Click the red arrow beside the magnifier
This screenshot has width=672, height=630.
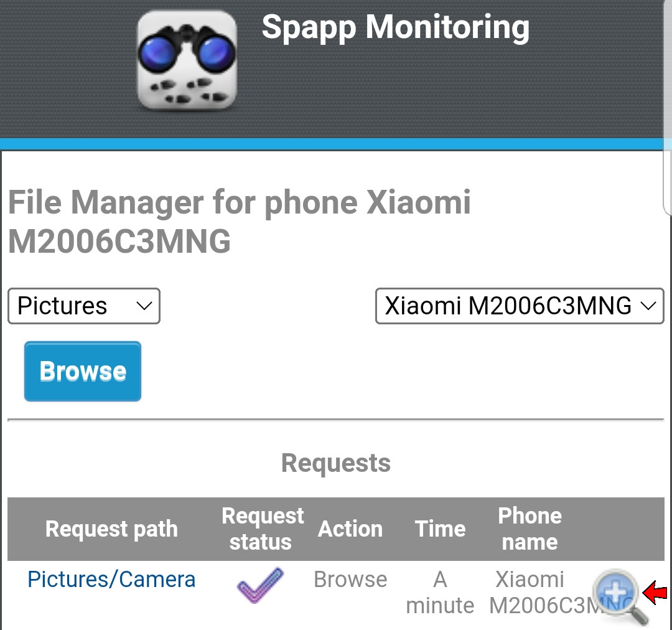click(655, 593)
